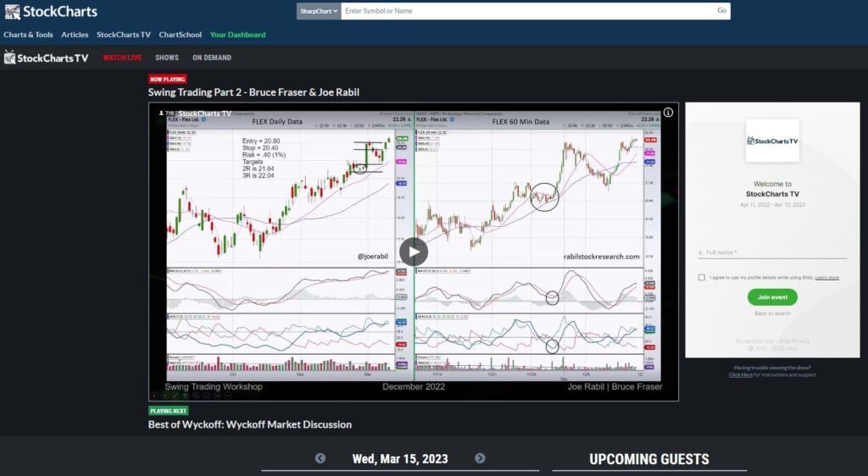Screen dimensions: 868x476
Task: Click the Upcoming Guests heading
Action: click(648, 459)
